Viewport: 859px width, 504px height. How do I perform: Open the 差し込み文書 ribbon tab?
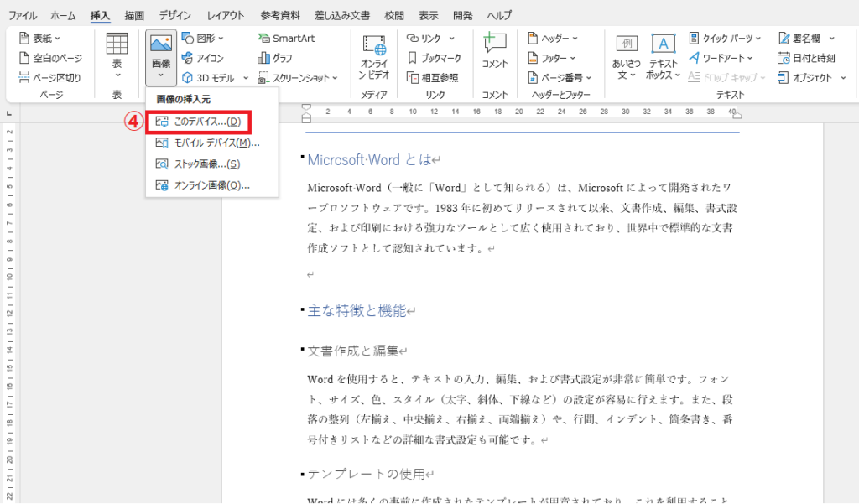342,15
